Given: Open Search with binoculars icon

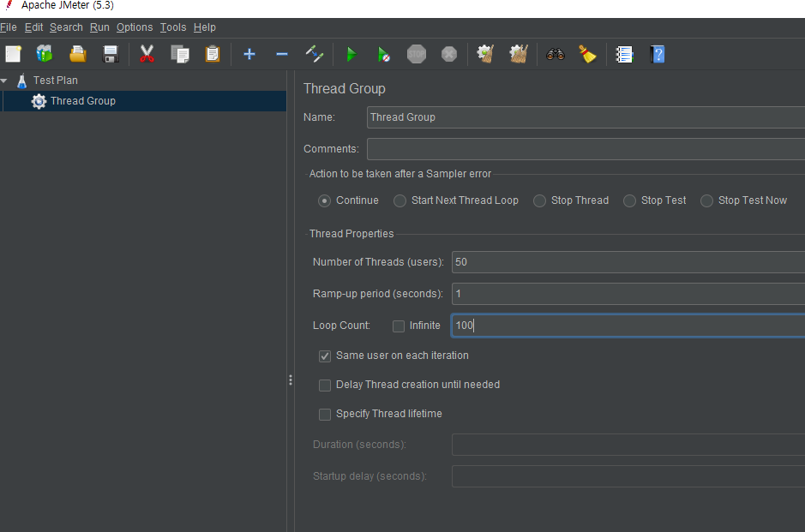Looking at the screenshot, I should pyautogui.click(x=556, y=54).
